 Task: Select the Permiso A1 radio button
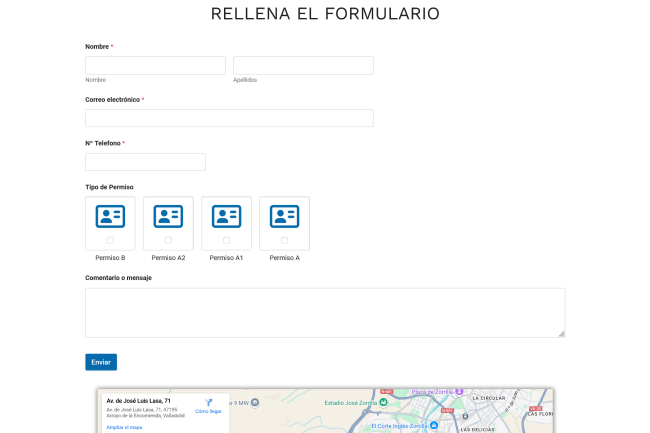tap(226, 240)
